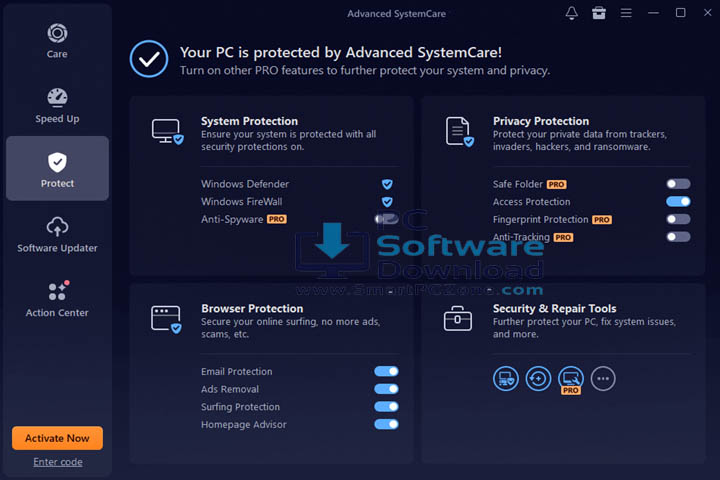Screen dimensions: 720x480
Task: Select the Protect shield tab
Action: pyautogui.click(x=57, y=168)
